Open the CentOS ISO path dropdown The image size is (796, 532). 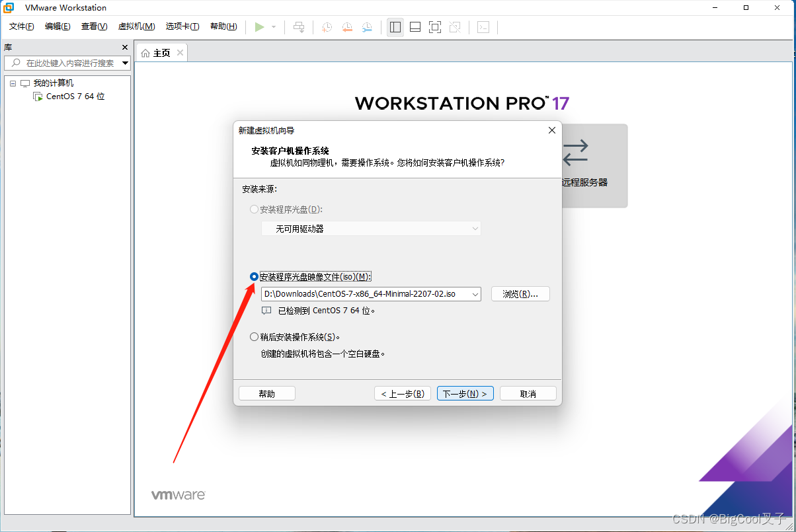pyautogui.click(x=475, y=293)
